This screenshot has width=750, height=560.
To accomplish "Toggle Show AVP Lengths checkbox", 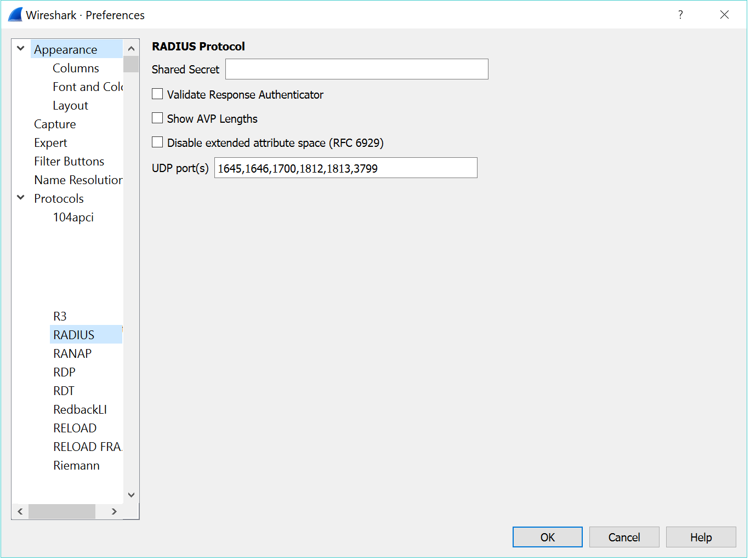I will click(x=158, y=118).
